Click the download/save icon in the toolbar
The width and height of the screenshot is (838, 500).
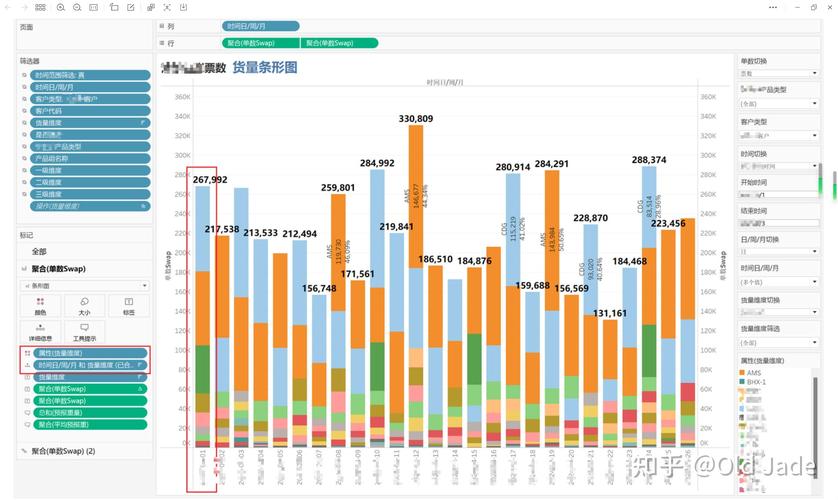tap(183, 7)
